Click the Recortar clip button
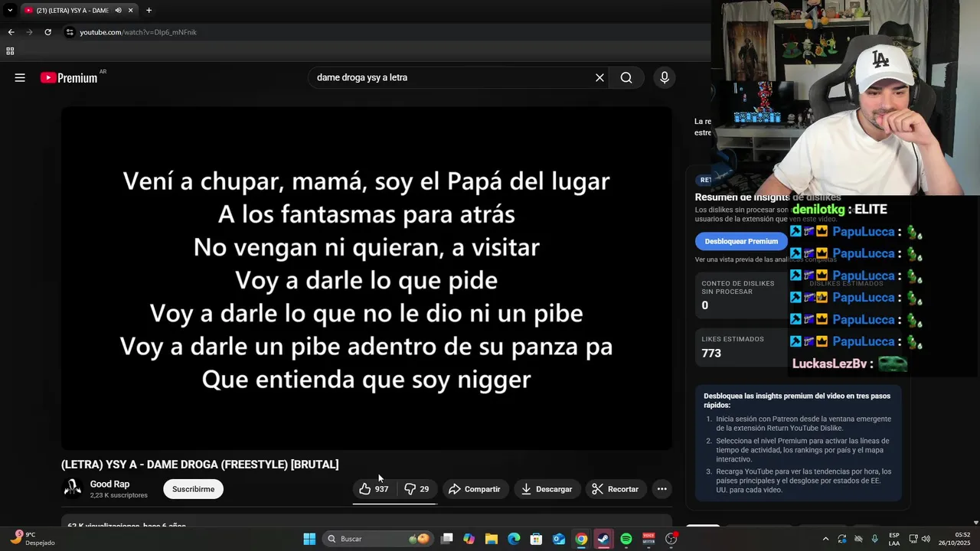 tap(616, 489)
